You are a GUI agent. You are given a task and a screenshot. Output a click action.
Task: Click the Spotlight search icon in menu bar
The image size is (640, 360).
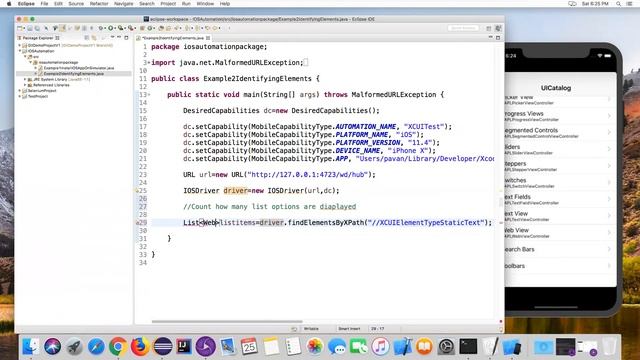click(x=619, y=4)
